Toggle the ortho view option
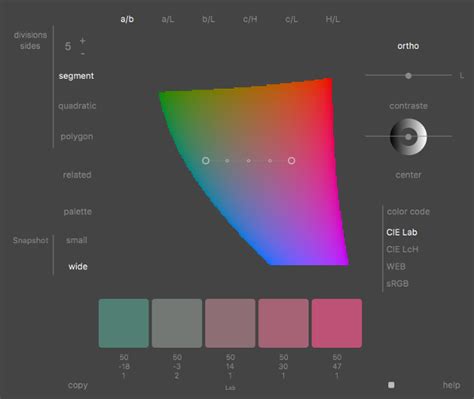 [x=408, y=46]
